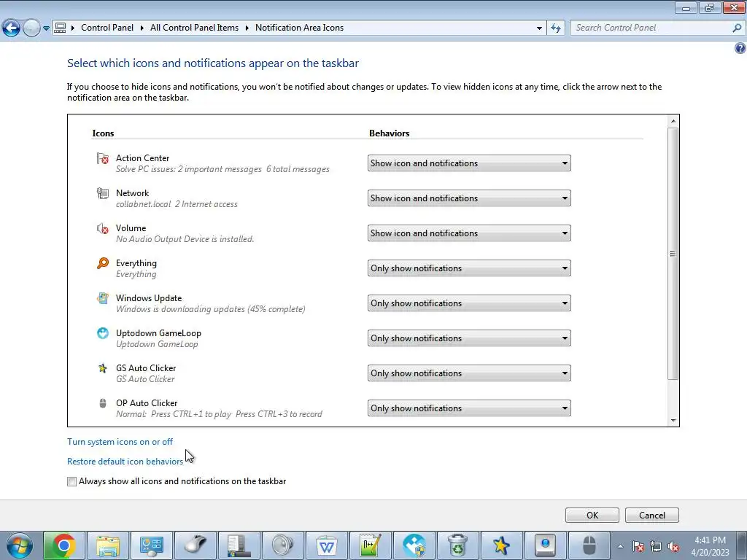Click the Notification Area Icons breadcrumb

[x=299, y=28]
